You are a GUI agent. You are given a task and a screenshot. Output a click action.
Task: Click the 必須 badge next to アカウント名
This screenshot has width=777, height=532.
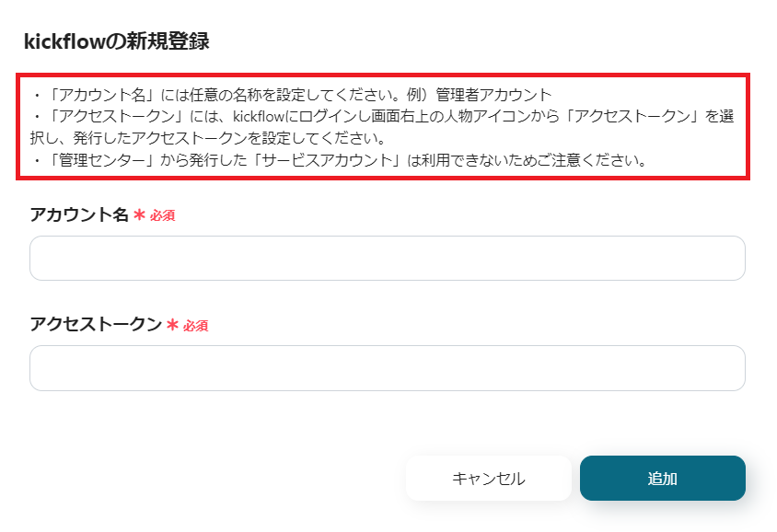coord(163,216)
